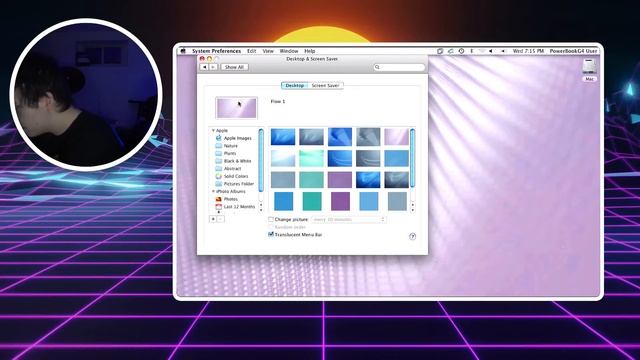Toggle the Random order checkbox
This screenshot has height=360, width=640.
coord(271,227)
